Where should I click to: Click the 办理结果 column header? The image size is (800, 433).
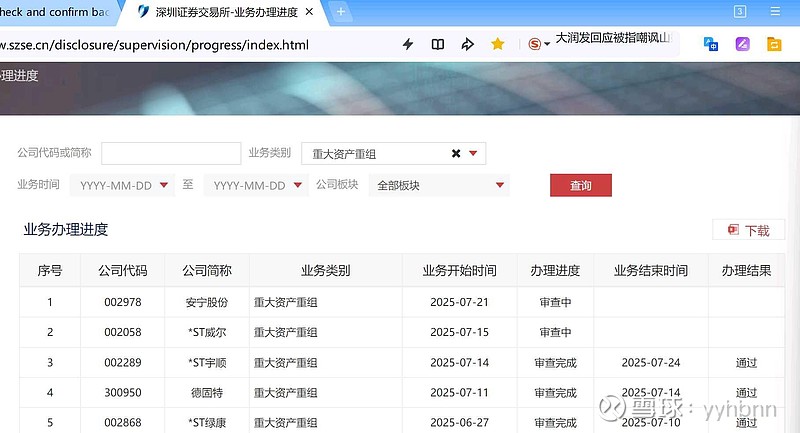(746, 270)
